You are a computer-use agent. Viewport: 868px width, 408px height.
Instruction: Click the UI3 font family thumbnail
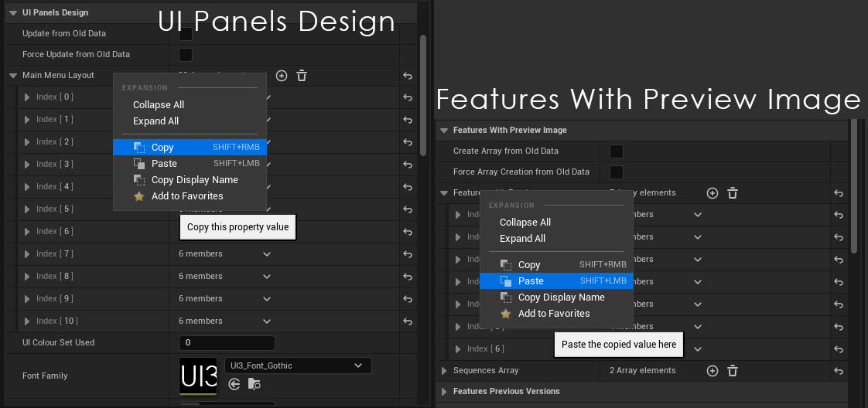[198, 376]
